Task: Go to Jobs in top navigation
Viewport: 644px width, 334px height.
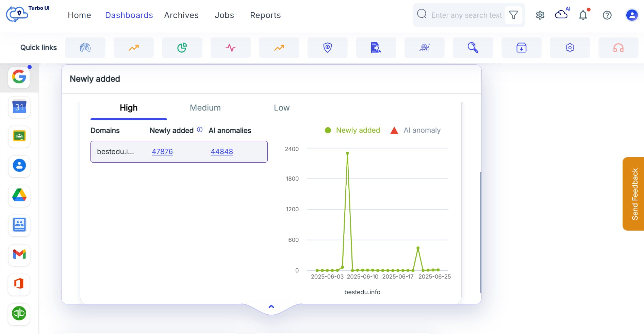Action: pyautogui.click(x=224, y=15)
